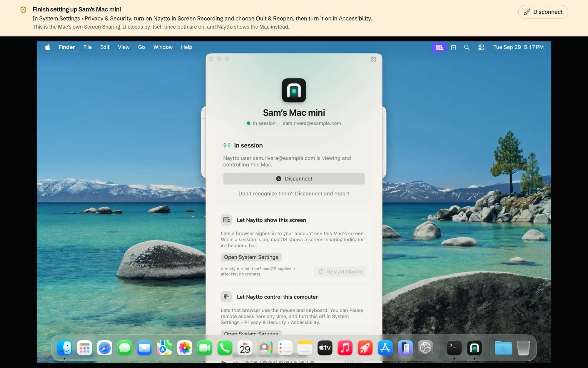Open the Finder menu
The image size is (588, 368).
pyautogui.click(x=67, y=47)
